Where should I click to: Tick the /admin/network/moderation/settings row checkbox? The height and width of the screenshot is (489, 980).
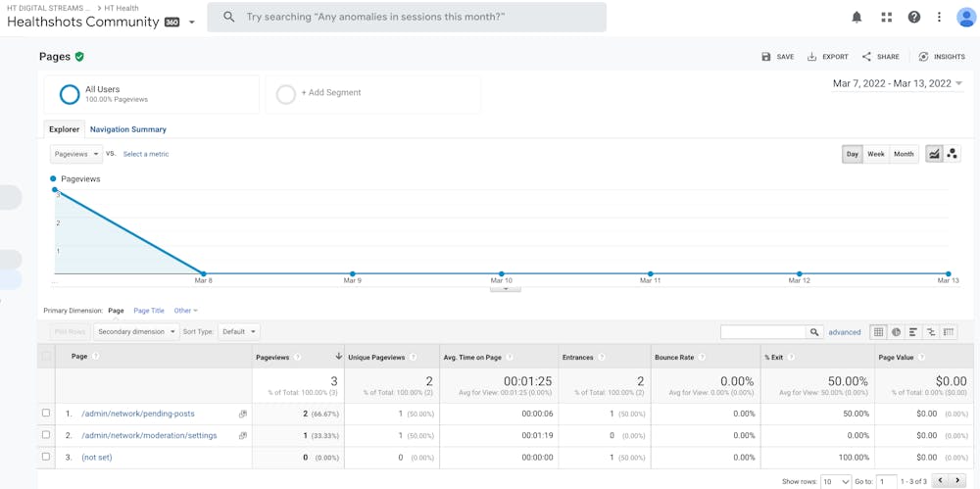(46, 435)
